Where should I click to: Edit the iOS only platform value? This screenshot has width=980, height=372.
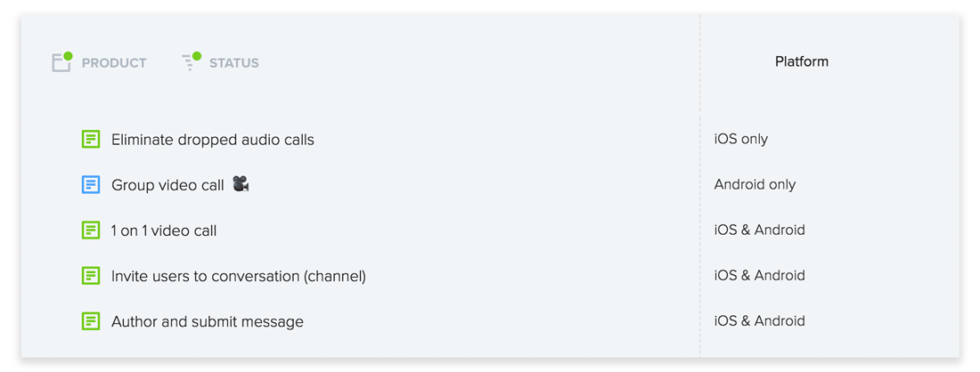coord(741,139)
